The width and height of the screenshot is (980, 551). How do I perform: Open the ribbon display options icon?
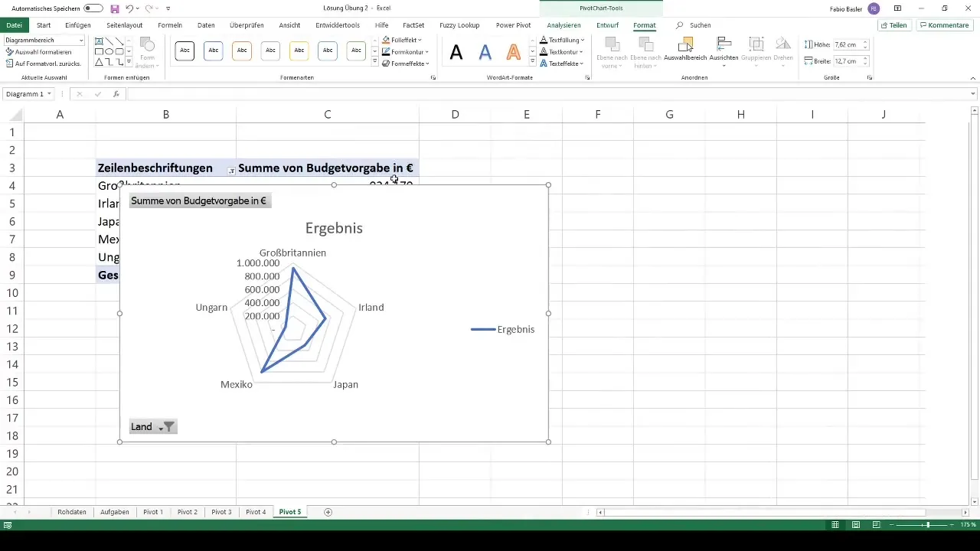pos(897,8)
